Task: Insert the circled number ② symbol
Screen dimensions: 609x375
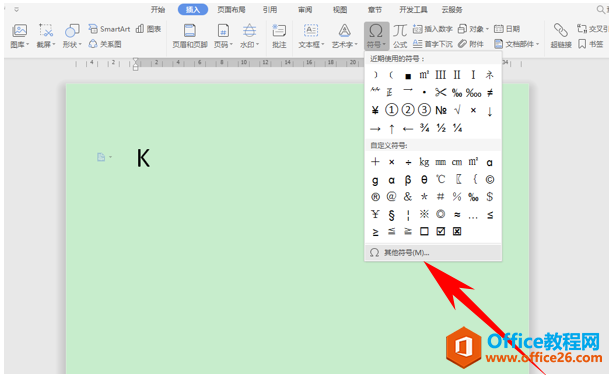Action: tap(408, 110)
